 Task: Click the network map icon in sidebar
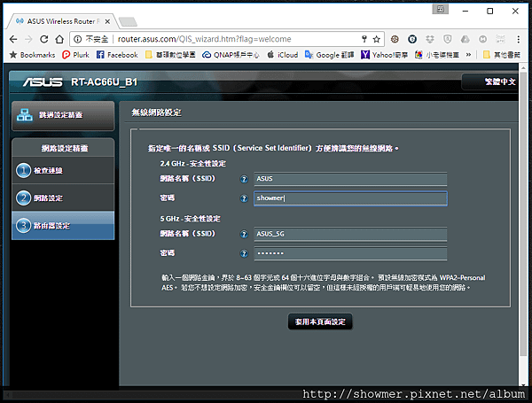[x=25, y=115]
